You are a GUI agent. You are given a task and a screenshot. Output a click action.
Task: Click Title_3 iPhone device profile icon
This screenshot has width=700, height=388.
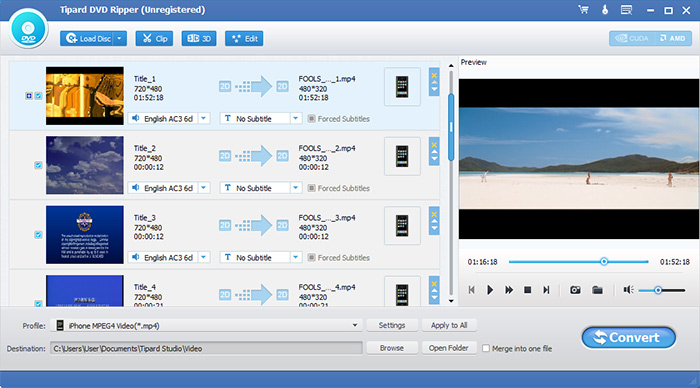pyautogui.click(x=402, y=225)
